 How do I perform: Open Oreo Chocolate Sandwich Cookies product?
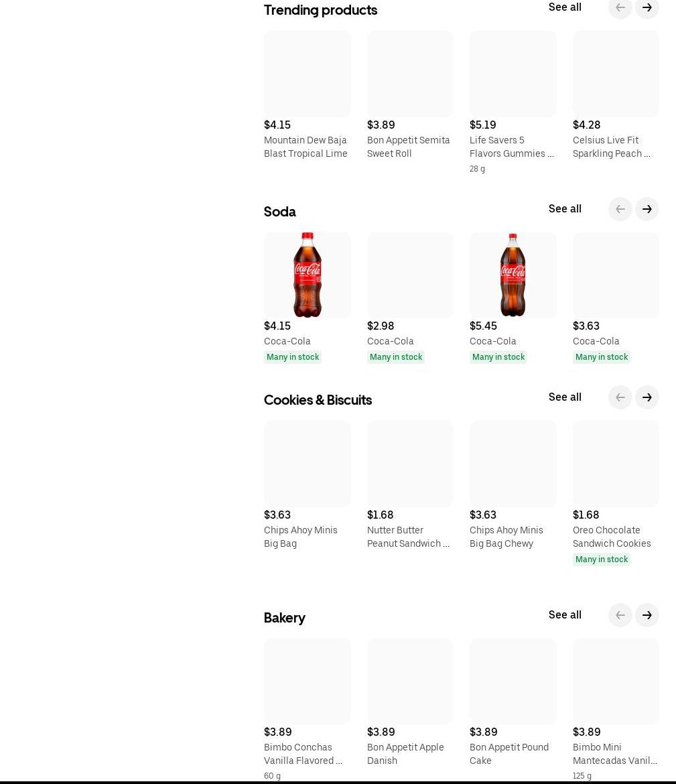tap(611, 537)
